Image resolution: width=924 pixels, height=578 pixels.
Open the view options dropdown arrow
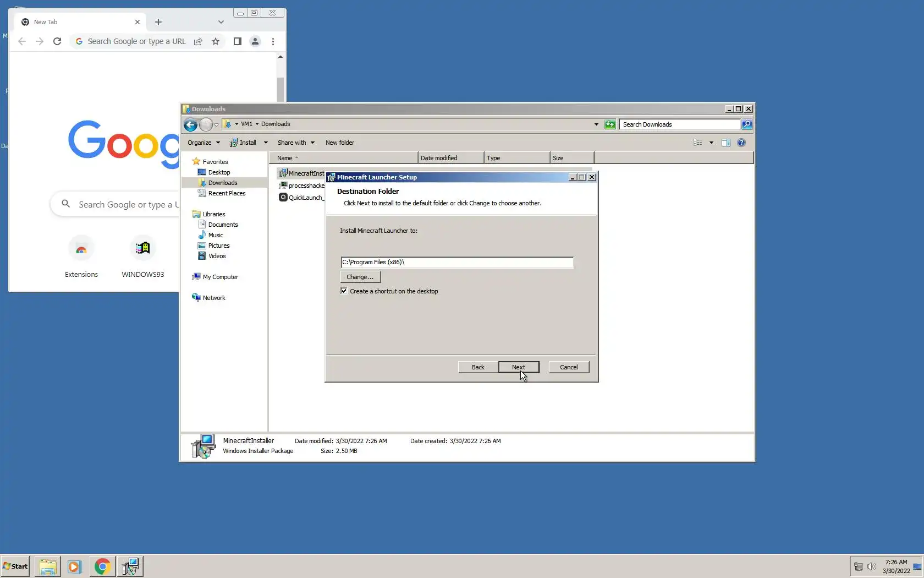(711, 143)
